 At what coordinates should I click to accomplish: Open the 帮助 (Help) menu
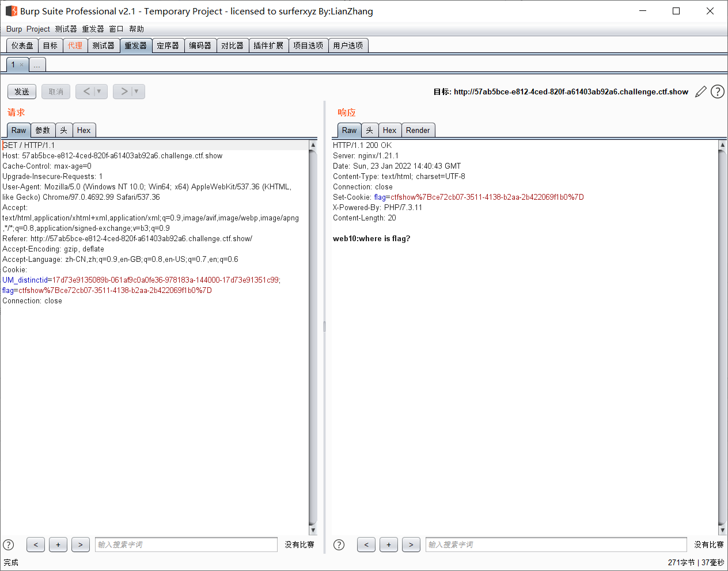136,29
